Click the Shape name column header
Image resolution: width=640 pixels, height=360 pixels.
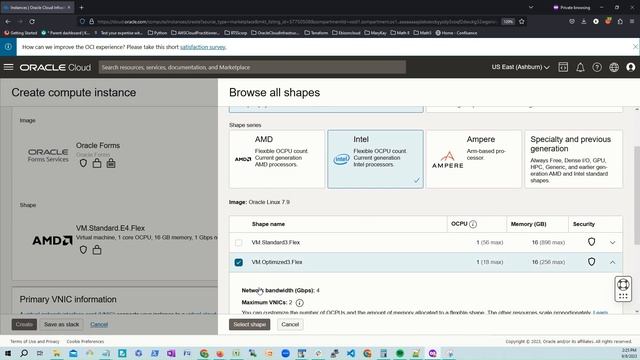click(268, 224)
